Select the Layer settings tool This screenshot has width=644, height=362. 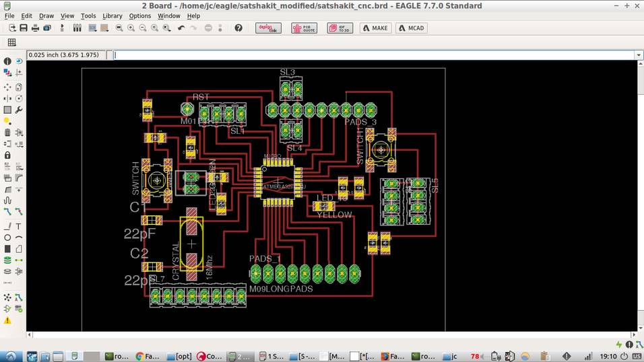coord(7,73)
